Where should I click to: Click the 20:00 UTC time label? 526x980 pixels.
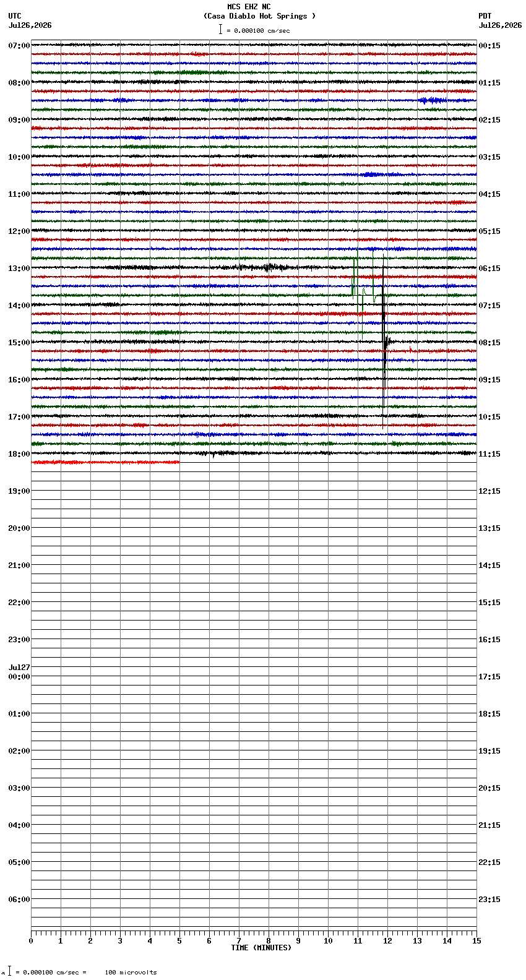coord(19,528)
